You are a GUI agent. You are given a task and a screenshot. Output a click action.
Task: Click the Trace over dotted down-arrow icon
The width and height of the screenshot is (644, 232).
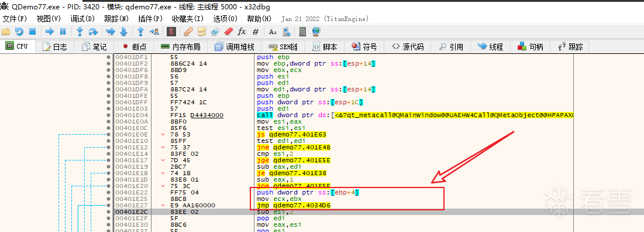click(123, 31)
